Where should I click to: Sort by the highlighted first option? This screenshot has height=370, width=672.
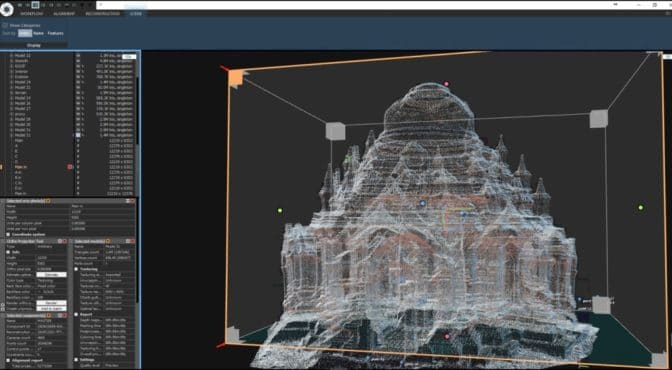tap(25, 33)
